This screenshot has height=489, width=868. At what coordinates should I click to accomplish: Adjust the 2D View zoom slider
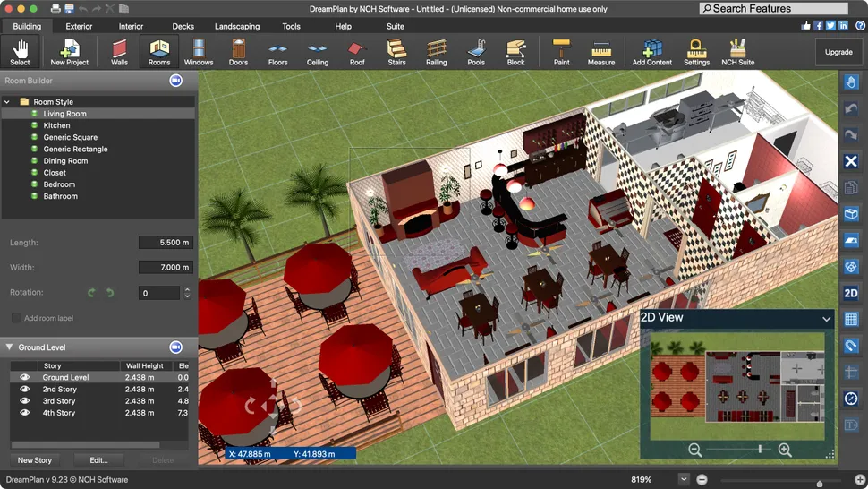(760, 450)
